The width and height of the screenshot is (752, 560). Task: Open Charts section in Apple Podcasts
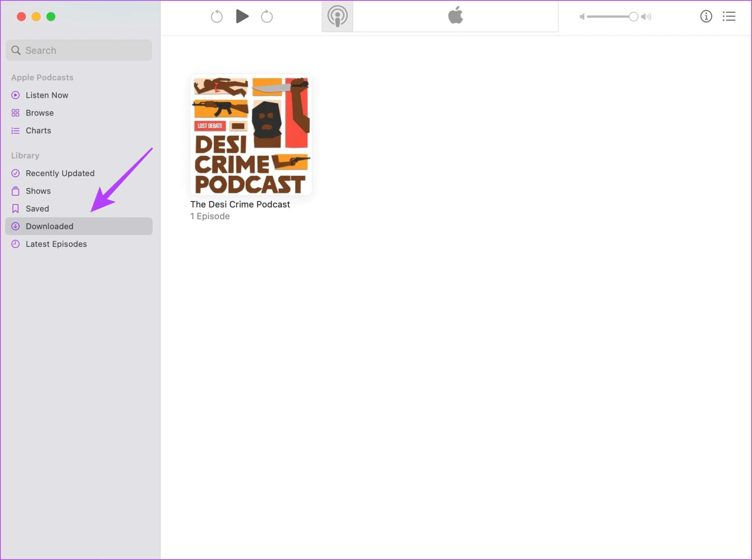[x=38, y=130]
